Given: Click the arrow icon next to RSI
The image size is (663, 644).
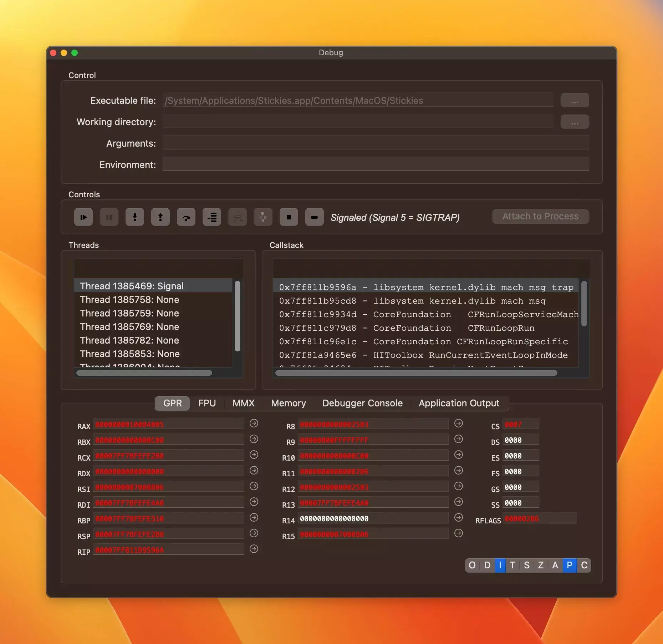Looking at the screenshot, I should (x=254, y=486).
